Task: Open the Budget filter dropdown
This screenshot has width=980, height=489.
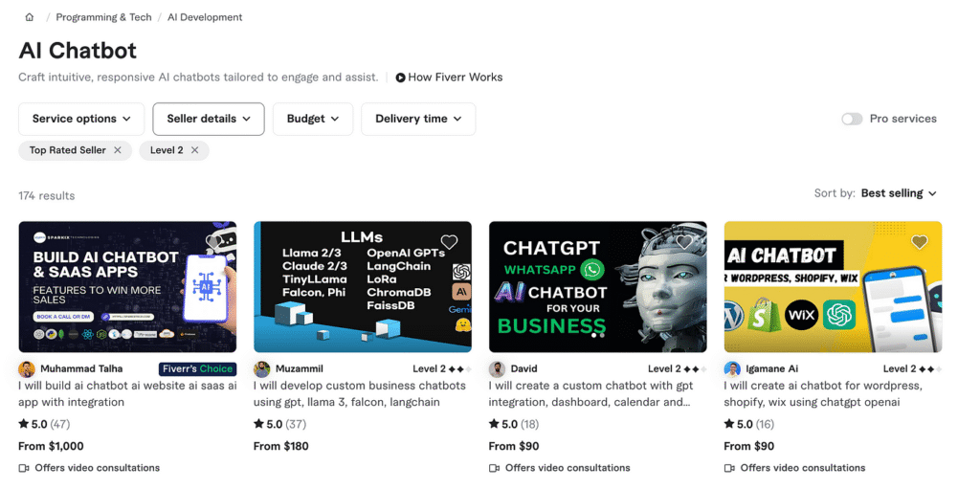Action: pyautogui.click(x=313, y=119)
